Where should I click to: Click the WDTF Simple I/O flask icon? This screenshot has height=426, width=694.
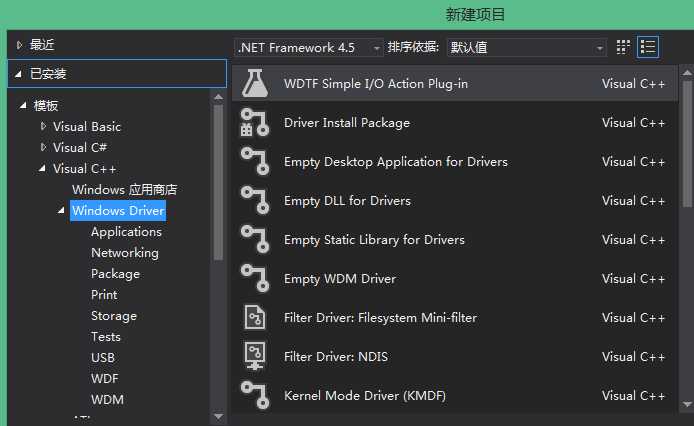[x=255, y=83]
